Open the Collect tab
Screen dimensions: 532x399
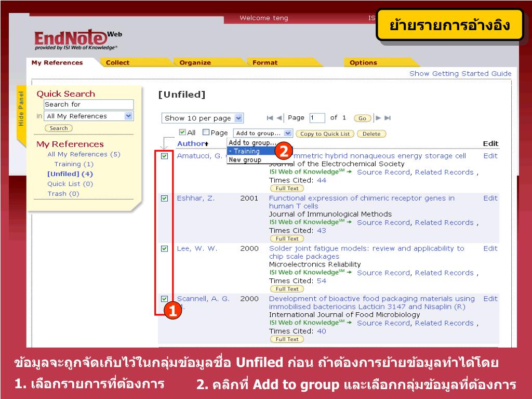tap(117, 62)
